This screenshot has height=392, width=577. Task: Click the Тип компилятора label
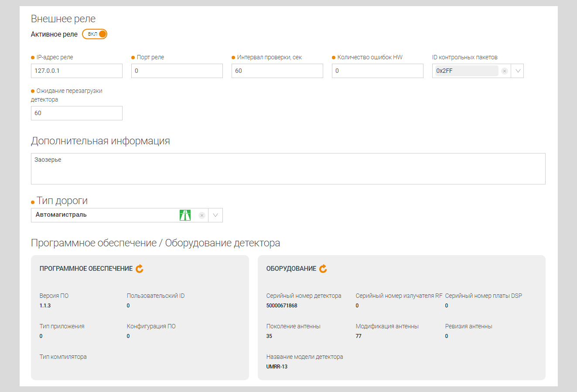[x=63, y=357]
